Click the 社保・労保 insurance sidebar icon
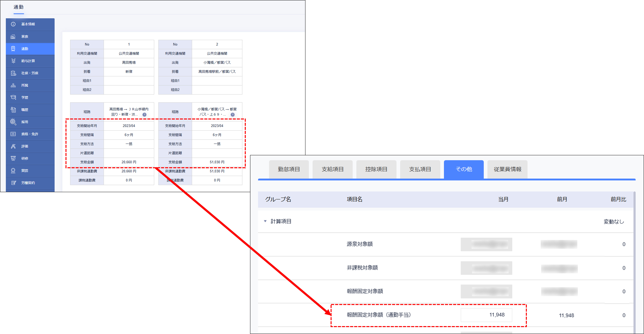 13,73
